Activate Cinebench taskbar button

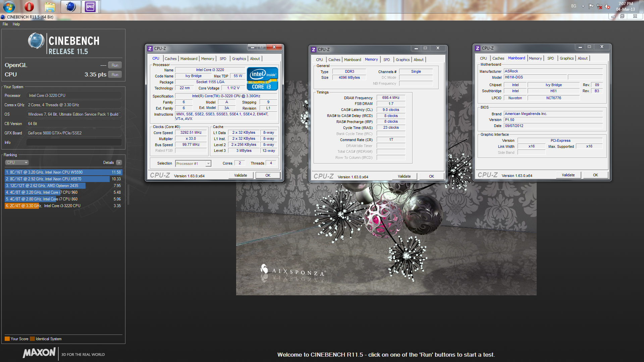click(70, 6)
